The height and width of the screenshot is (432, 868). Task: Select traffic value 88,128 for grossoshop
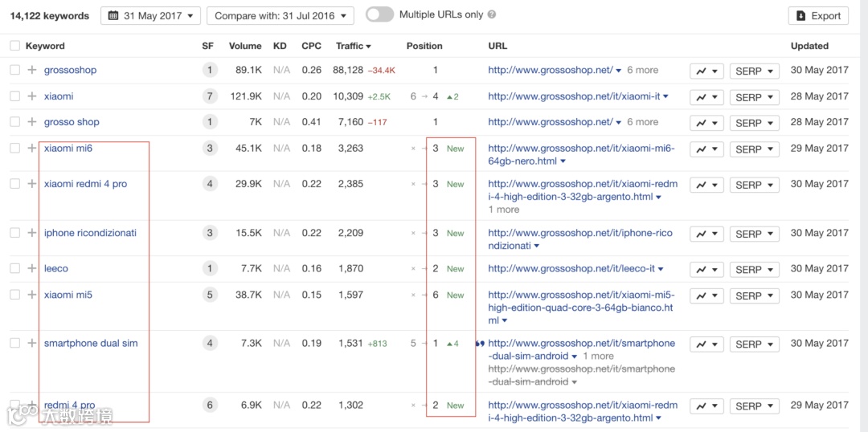(348, 70)
